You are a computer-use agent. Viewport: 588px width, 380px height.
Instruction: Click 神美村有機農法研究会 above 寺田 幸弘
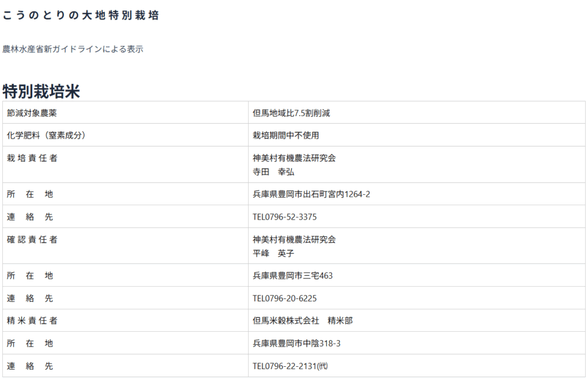294,158
